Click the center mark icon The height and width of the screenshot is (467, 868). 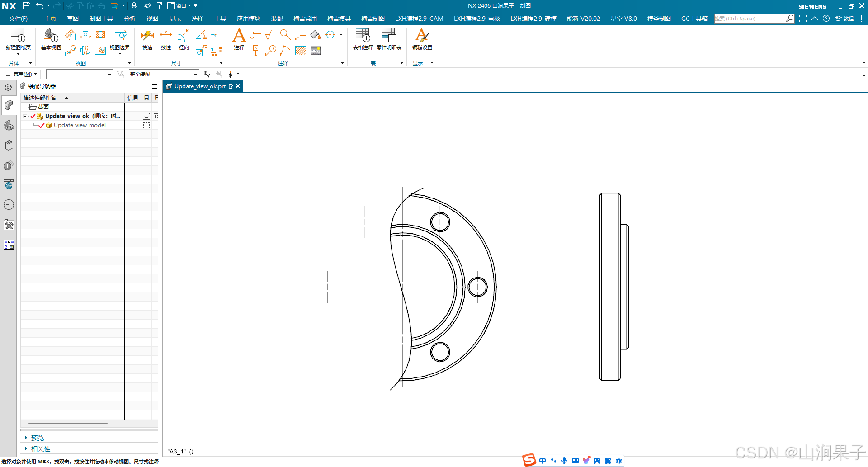[330, 35]
